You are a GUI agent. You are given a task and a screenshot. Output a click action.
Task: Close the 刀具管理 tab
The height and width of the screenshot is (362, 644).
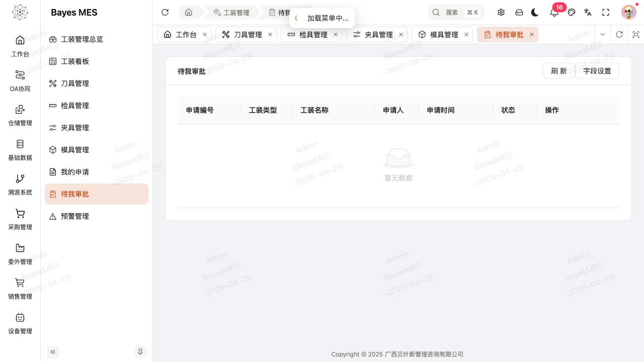pyautogui.click(x=270, y=35)
